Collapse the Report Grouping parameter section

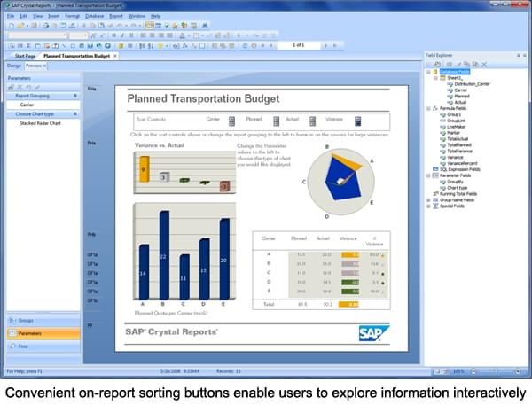pos(75,96)
